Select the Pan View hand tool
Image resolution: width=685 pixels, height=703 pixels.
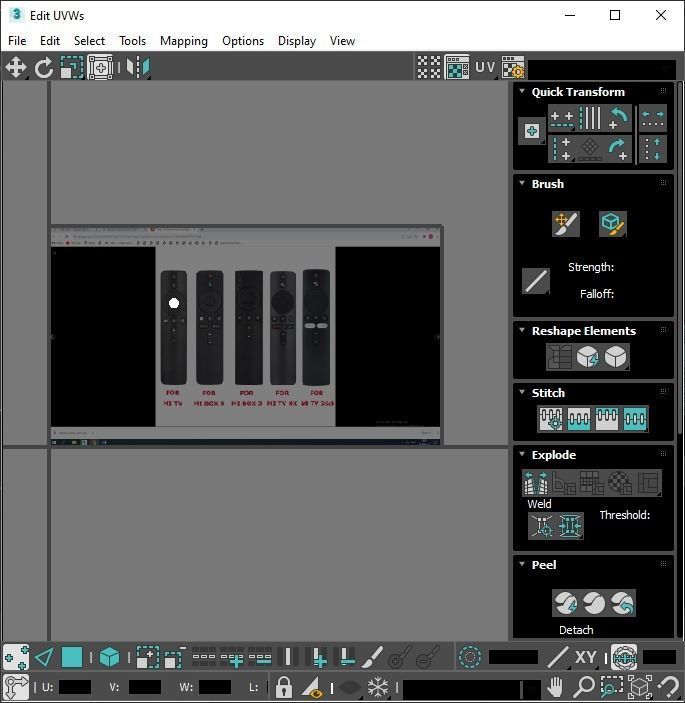[x=555, y=686]
